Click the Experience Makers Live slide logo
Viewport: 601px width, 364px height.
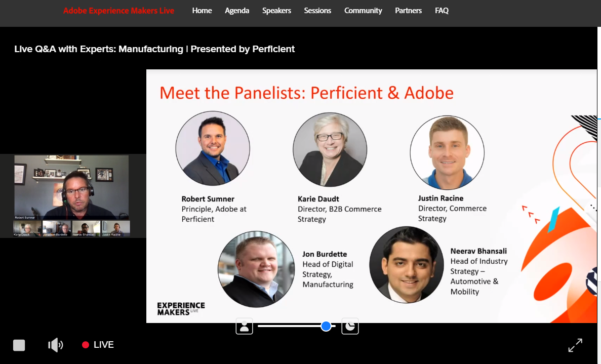coord(181,309)
